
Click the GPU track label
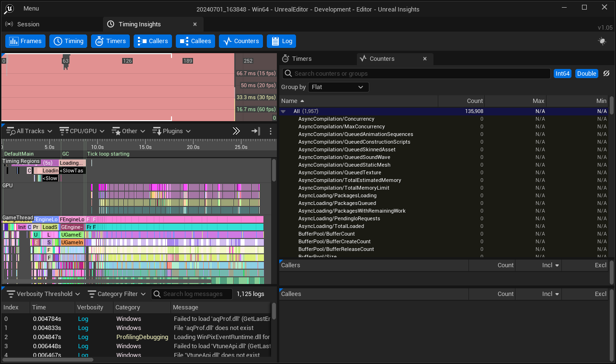8,185
